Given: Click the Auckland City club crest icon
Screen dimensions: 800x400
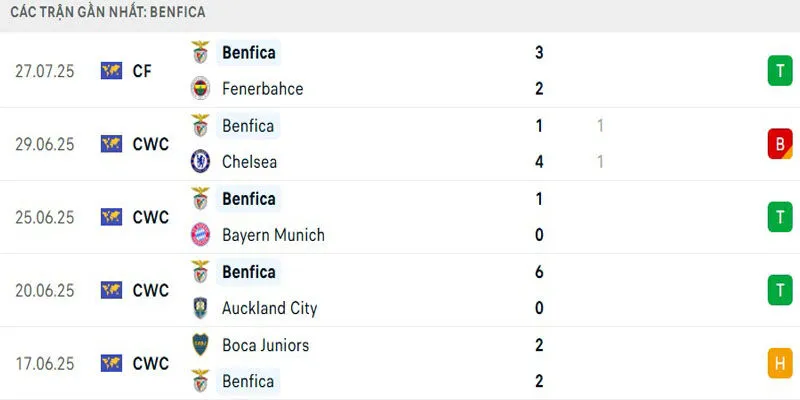Looking at the screenshot, I should [x=201, y=308].
